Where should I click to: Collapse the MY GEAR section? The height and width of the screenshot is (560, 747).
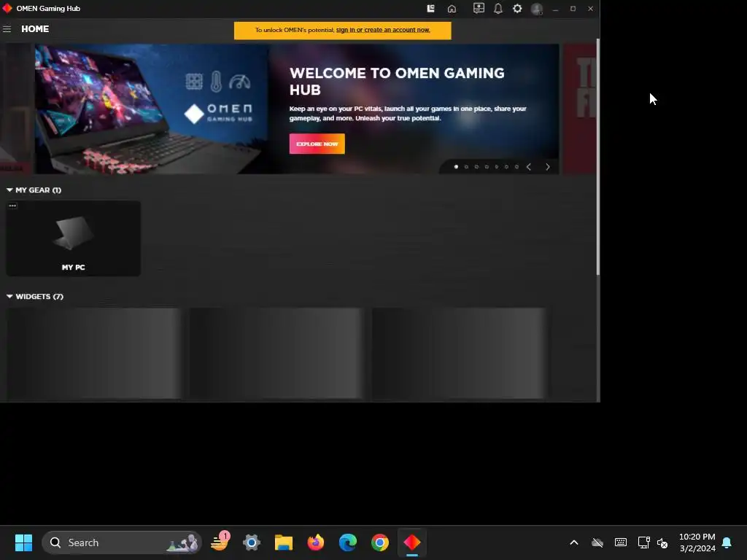tap(9, 190)
